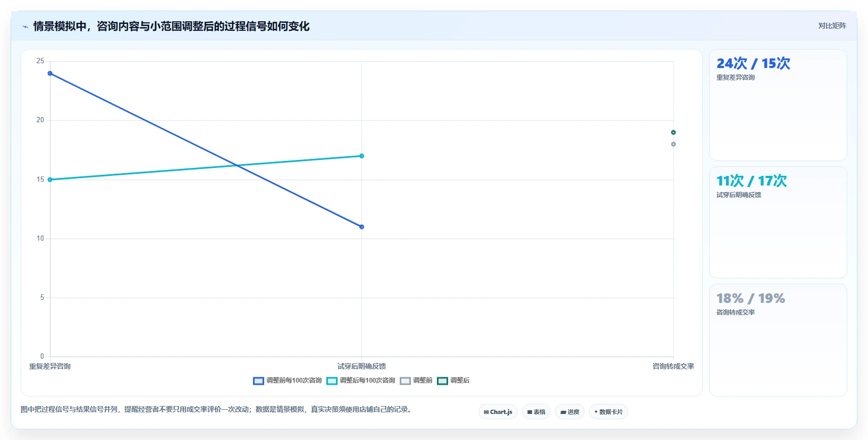Click the y-axis tick label 20
Screen dimensions: 868x440
40,120
